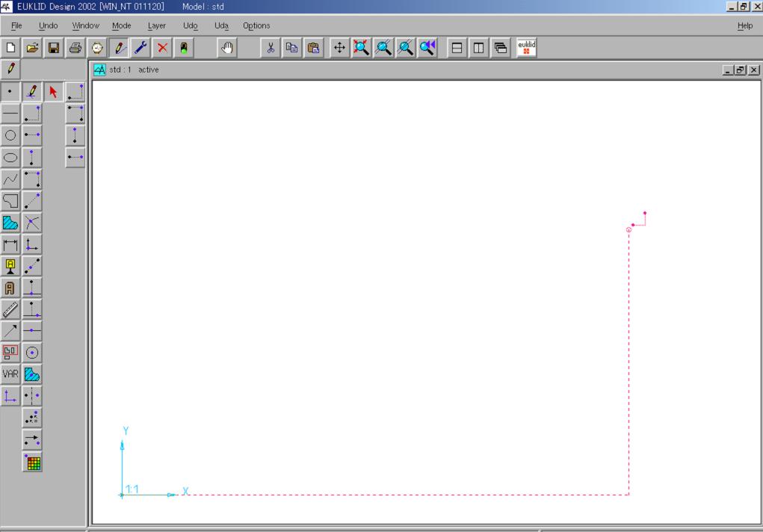Select the yellow A label-on-stand tool
The image size is (763, 532).
[x=10, y=266]
